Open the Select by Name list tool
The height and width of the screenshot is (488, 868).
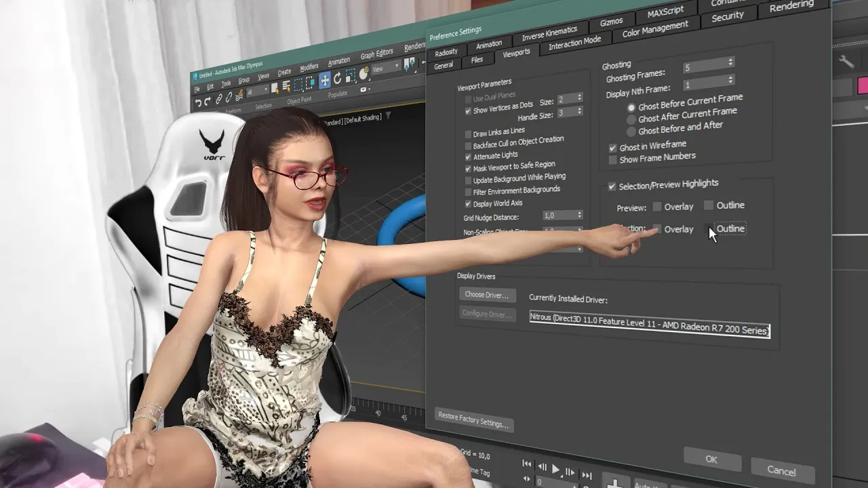286,85
